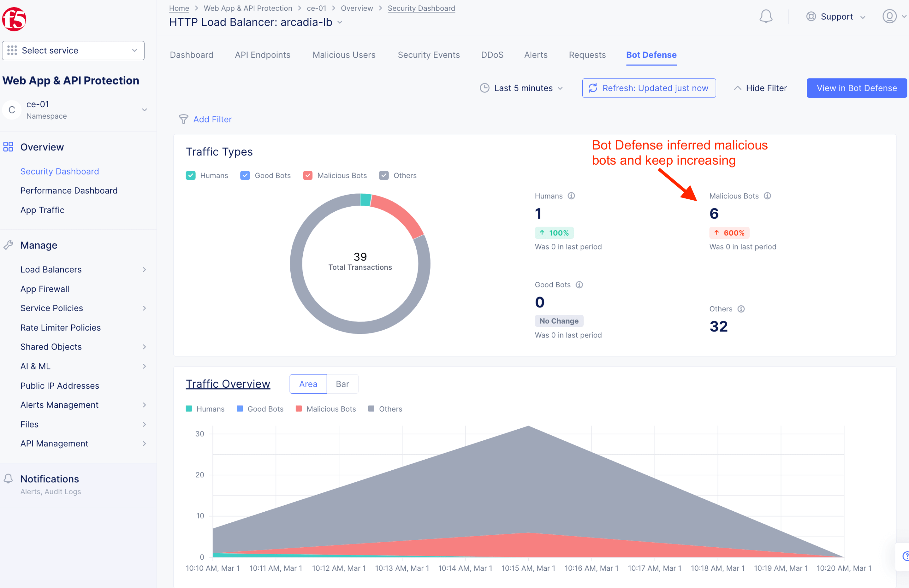Switch to the Security Events tab
The width and height of the screenshot is (909, 588).
point(429,55)
